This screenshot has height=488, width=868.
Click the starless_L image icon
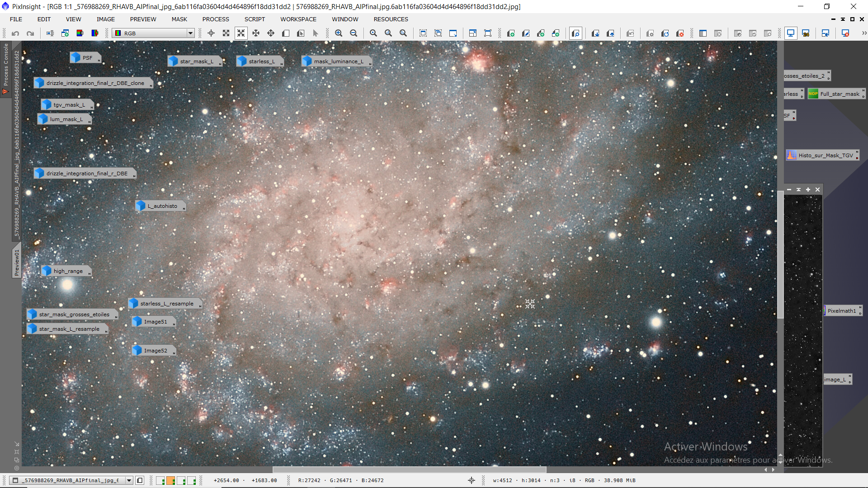260,61
